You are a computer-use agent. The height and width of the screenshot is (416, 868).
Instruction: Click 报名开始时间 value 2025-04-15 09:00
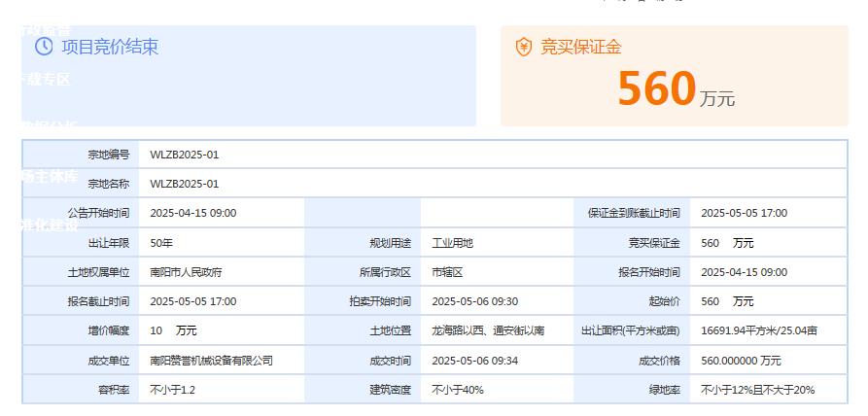744,272
